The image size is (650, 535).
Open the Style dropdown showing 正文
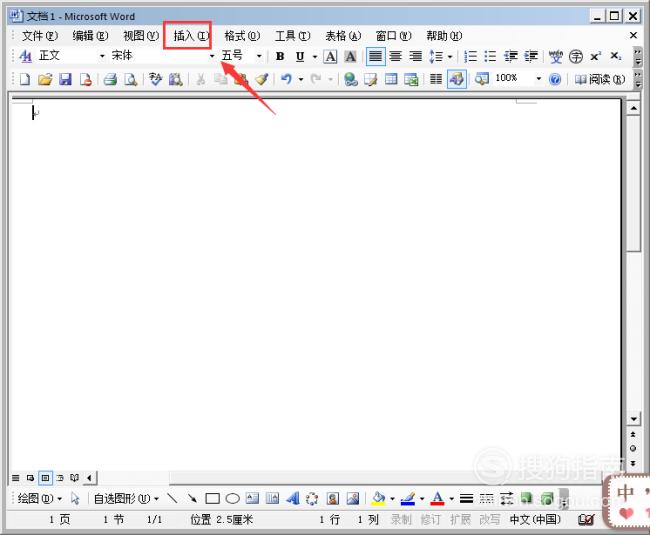[x=102, y=56]
